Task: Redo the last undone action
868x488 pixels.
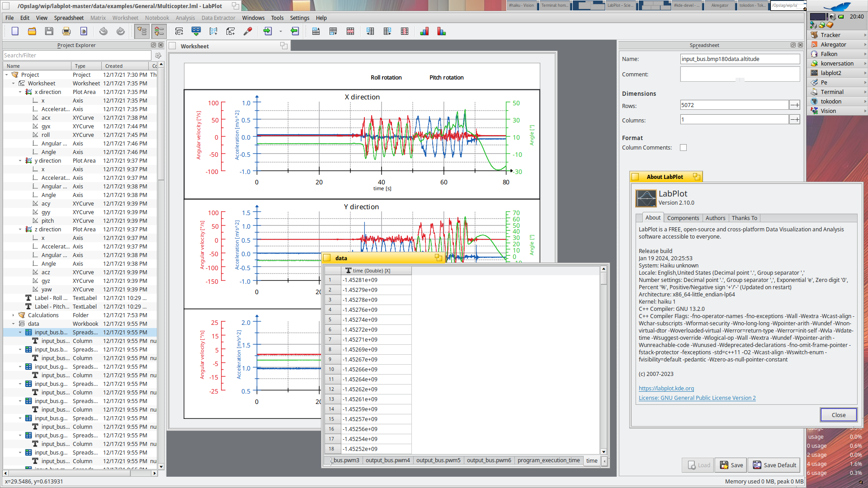Action: pyautogui.click(x=121, y=31)
